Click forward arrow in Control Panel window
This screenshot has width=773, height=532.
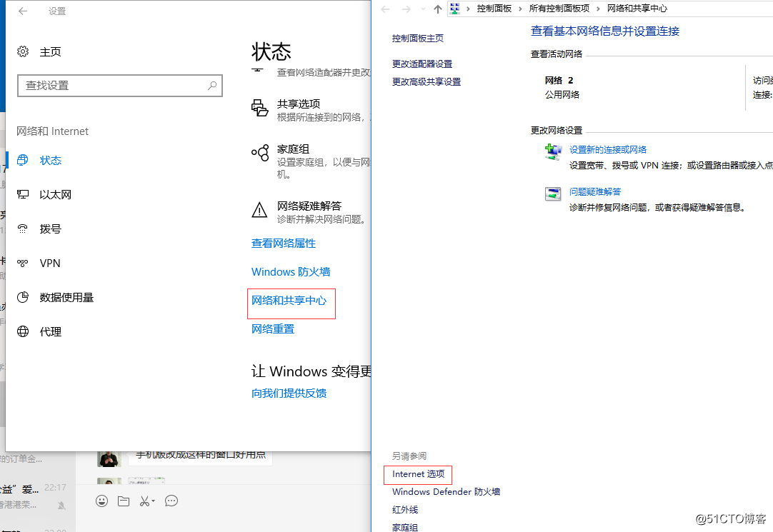[x=407, y=9]
